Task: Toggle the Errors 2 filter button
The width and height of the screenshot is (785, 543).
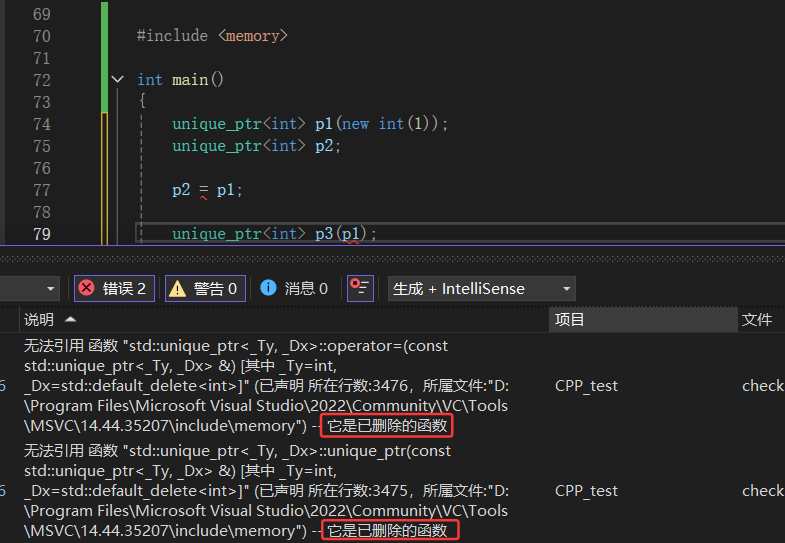Action: pos(114,289)
